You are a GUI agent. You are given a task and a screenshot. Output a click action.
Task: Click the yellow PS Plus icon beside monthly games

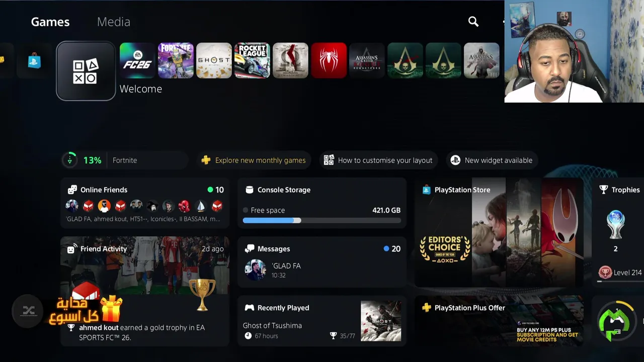pos(206,160)
